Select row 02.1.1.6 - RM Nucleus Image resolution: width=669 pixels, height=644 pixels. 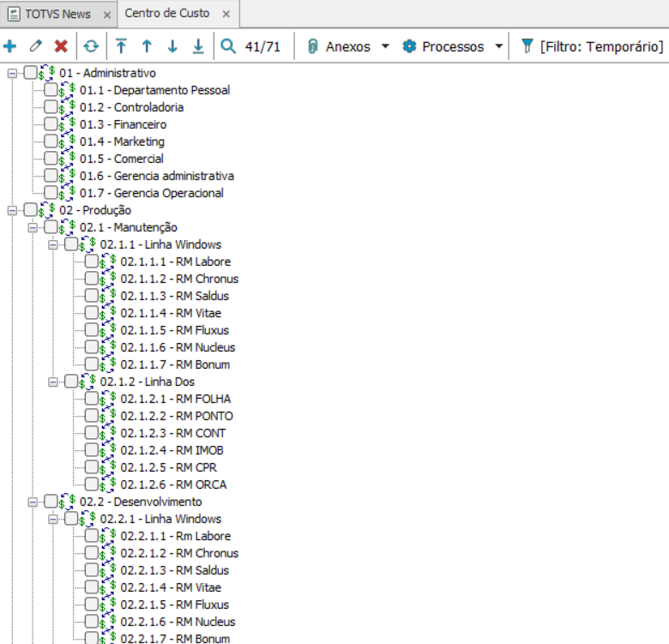(x=178, y=347)
